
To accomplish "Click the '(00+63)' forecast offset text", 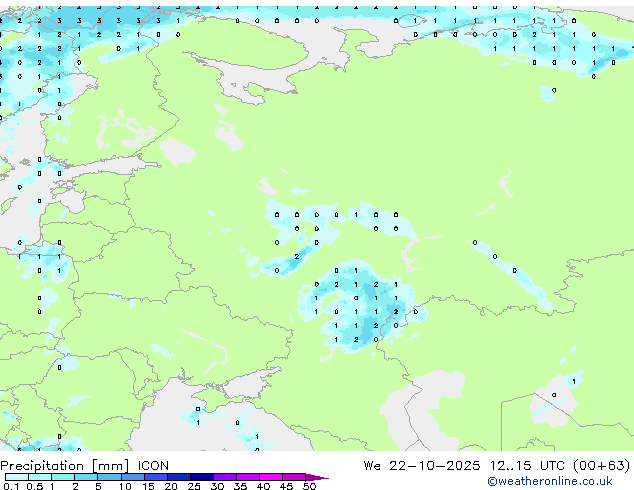I will (602, 466).
